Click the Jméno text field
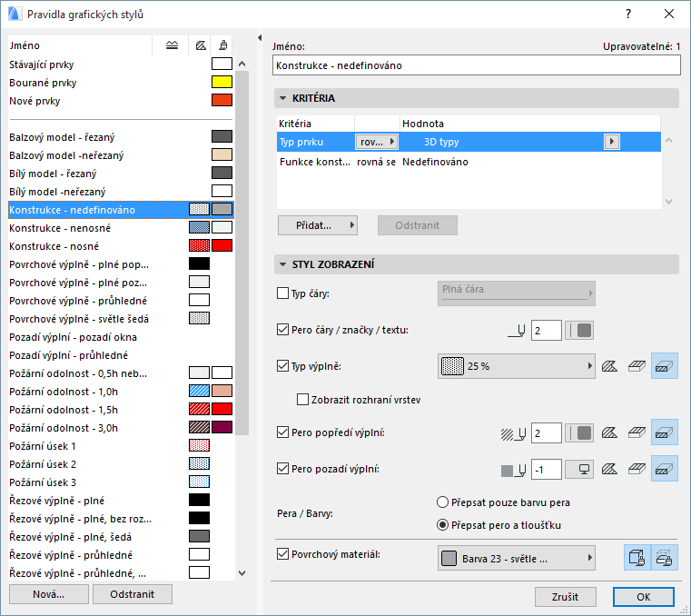 click(x=476, y=65)
